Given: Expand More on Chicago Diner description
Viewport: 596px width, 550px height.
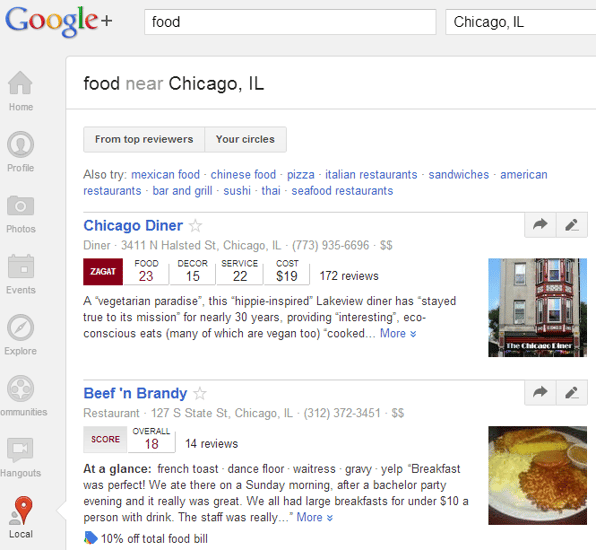Looking at the screenshot, I should click(x=398, y=333).
